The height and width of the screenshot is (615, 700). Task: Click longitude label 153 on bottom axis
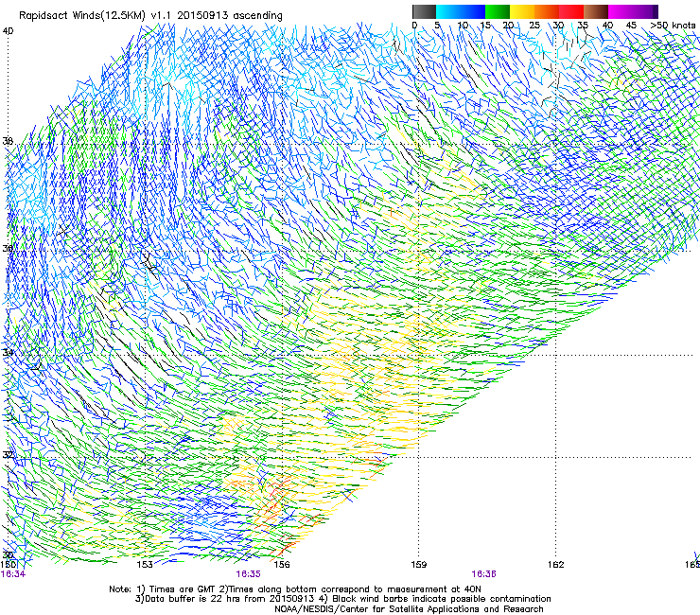coord(145,565)
